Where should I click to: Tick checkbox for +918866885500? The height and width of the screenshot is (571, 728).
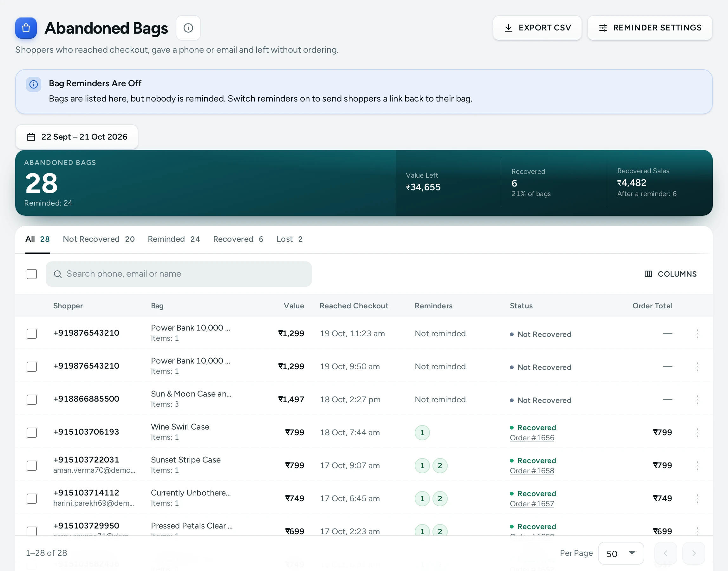coord(32,399)
